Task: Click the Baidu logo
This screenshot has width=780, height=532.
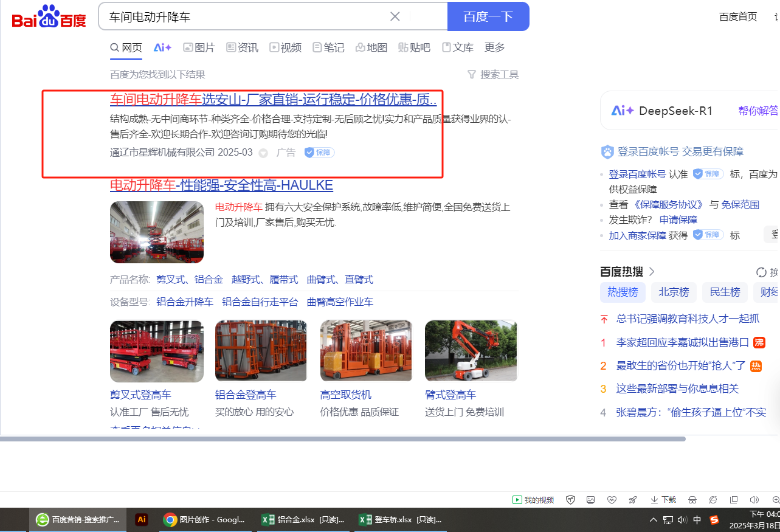Action: pyautogui.click(x=49, y=17)
